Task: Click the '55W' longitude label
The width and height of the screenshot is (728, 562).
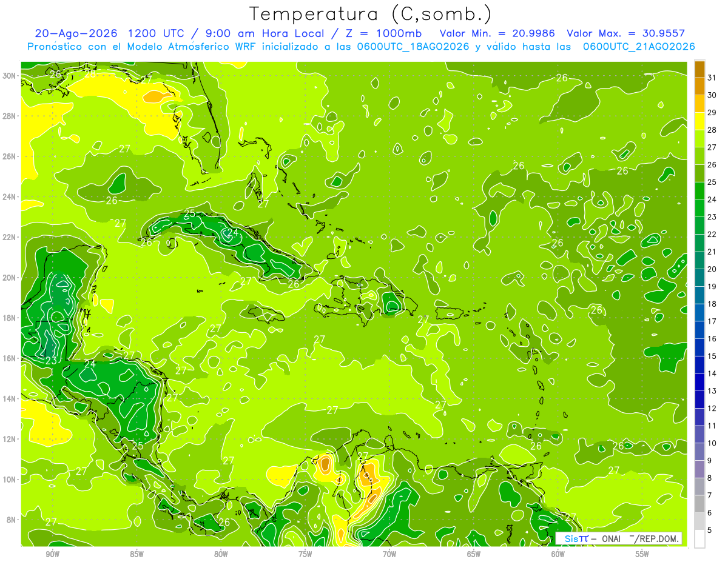Action: click(642, 555)
